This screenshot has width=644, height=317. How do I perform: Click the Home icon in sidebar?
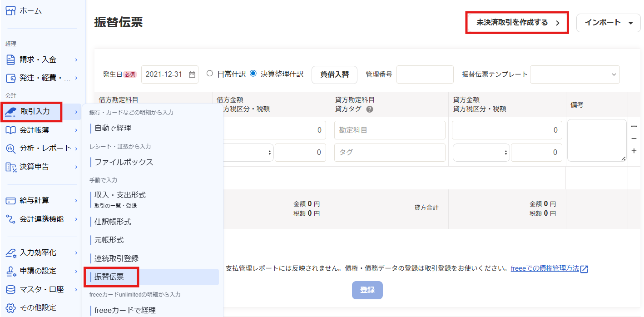click(x=10, y=10)
